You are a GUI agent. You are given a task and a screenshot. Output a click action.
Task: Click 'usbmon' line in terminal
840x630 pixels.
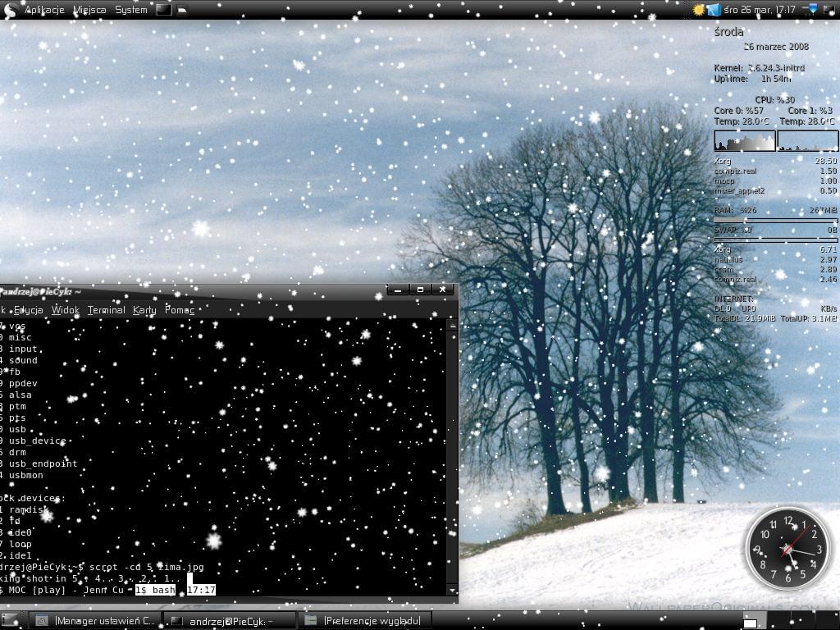[x=25, y=475]
